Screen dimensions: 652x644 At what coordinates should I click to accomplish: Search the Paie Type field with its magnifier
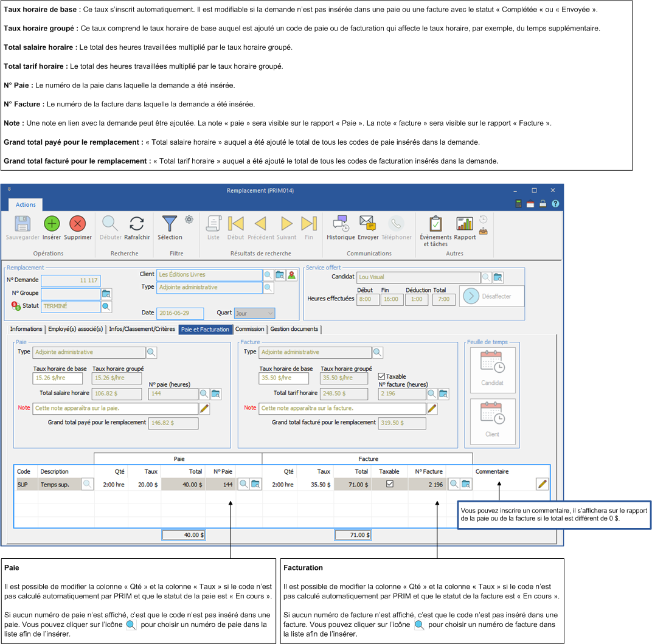[x=151, y=353]
